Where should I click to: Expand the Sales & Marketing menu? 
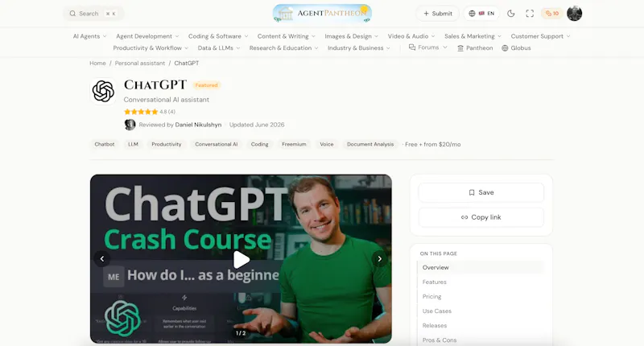point(473,36)
